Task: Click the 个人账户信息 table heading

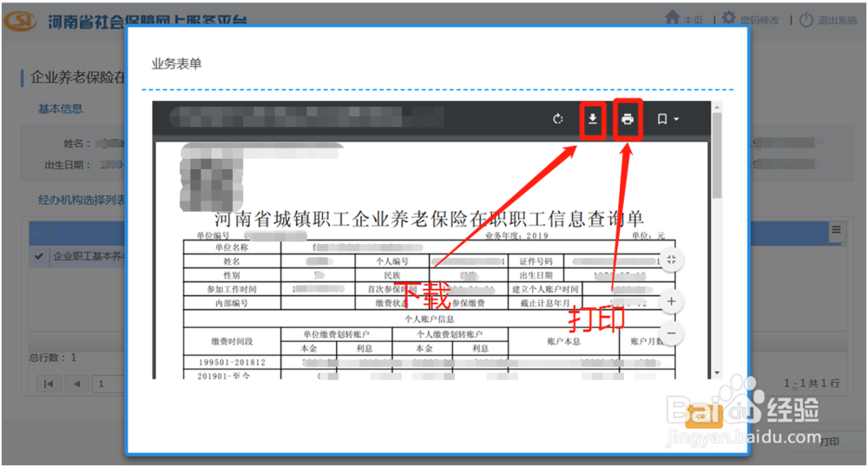Action: 429,319
